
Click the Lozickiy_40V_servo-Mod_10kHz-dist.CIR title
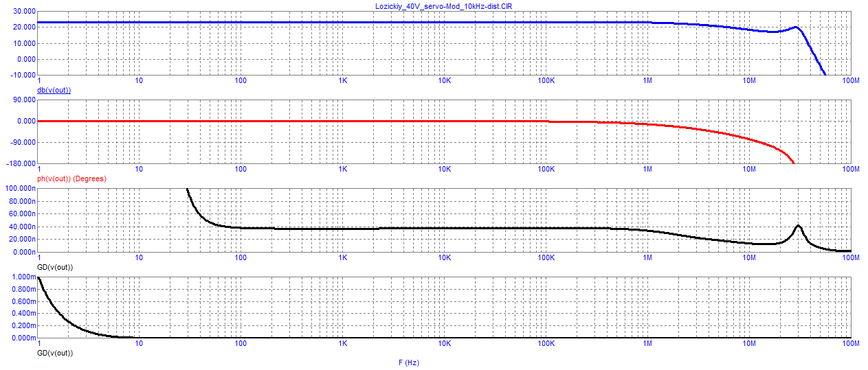443,5
